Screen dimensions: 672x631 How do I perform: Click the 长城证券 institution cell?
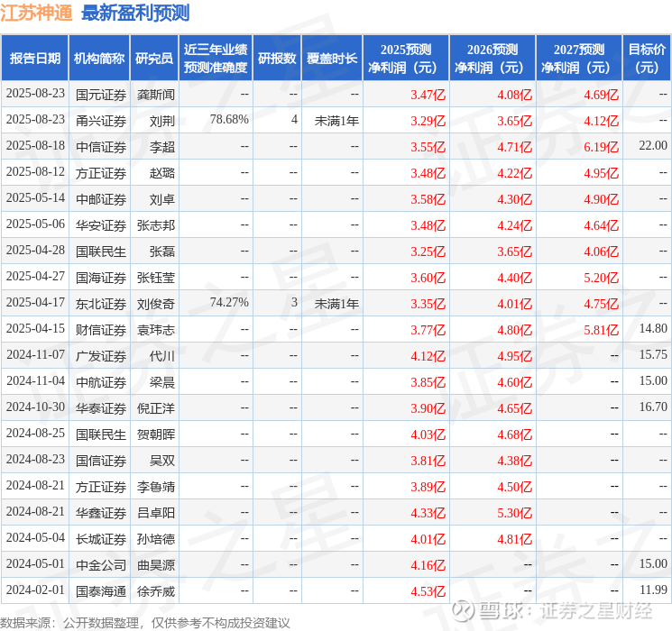click(x=101, y=539)
